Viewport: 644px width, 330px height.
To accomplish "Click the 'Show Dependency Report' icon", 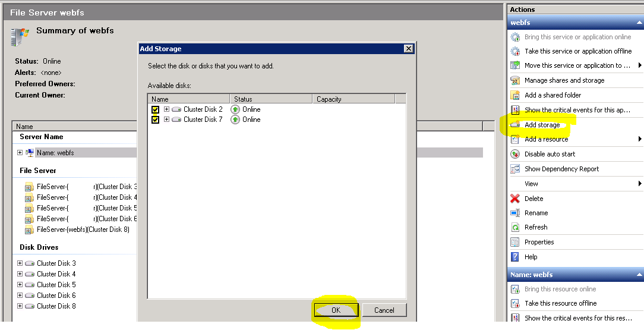I will (515, 169).
